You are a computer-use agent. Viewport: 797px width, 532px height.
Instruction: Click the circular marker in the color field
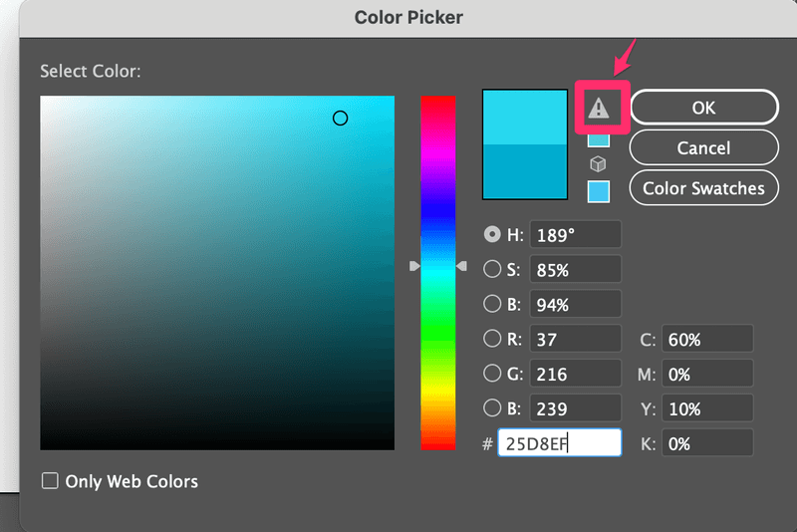coord(340,118)
